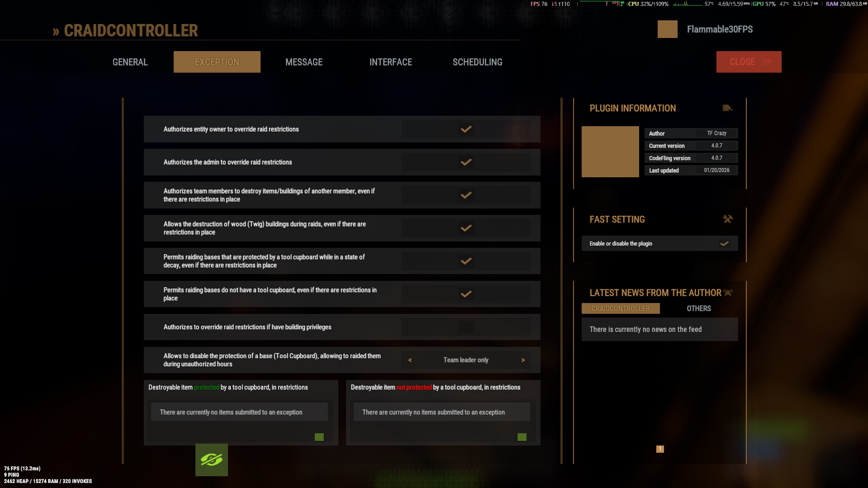Click the Flammable30FPS player avatar
This screenshot has width=868, height=488.
pyautogui.click(x=668, y=29)
